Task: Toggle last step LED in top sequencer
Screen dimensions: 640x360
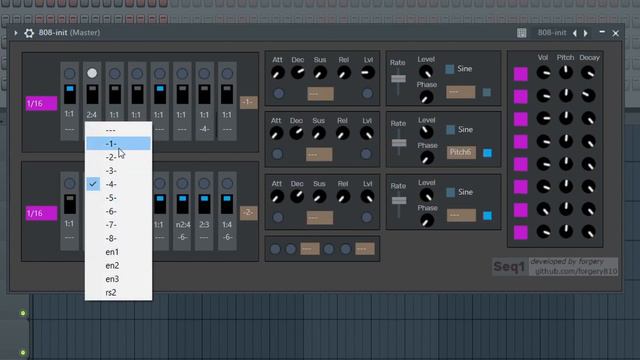Action: tap(227, 73)
